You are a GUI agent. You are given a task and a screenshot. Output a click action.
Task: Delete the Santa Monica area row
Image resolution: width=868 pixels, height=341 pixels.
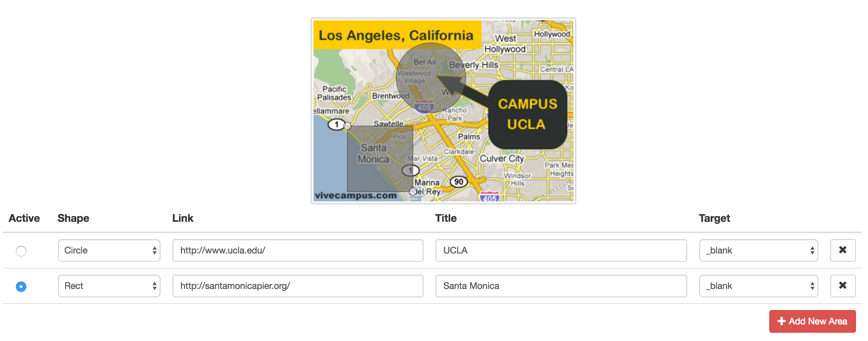pyautogui.click(x=843, y=286)
